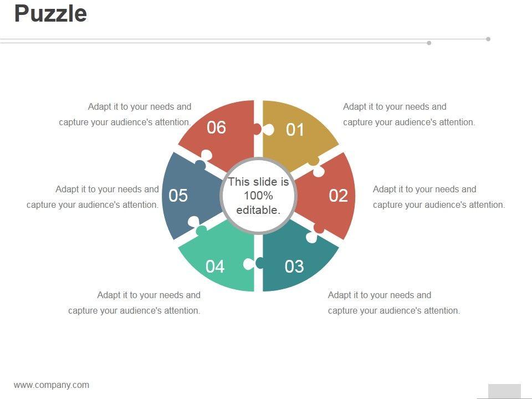Click the gray rectangle in bottom-right corner

[x=504, y=391]
